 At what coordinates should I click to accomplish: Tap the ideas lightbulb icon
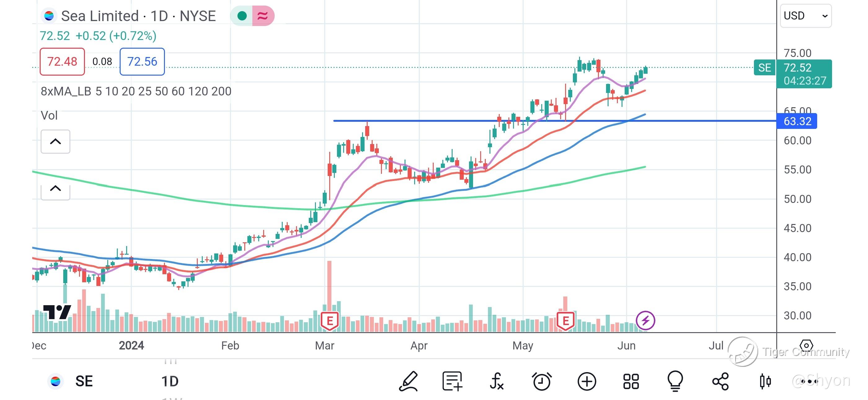tap(675, 381)
